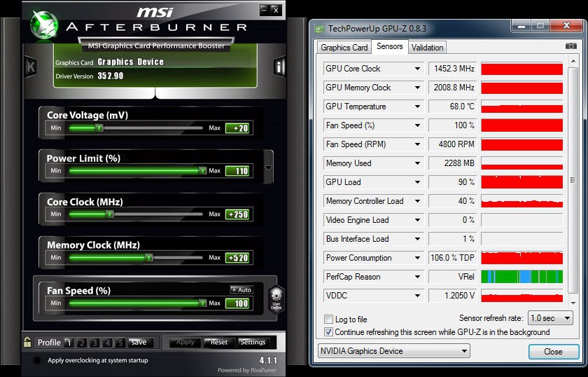Viewport: 588px width, 377px height.
Task: Click the Core Voltage slider handle
Action: [x=99, y=128]
